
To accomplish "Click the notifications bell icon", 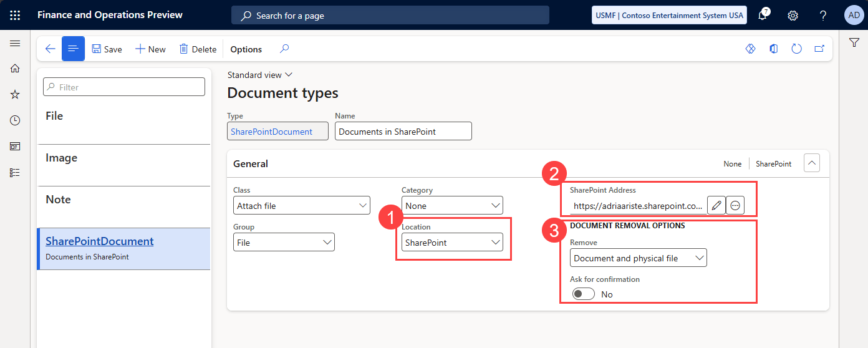I will pos(763,16).
